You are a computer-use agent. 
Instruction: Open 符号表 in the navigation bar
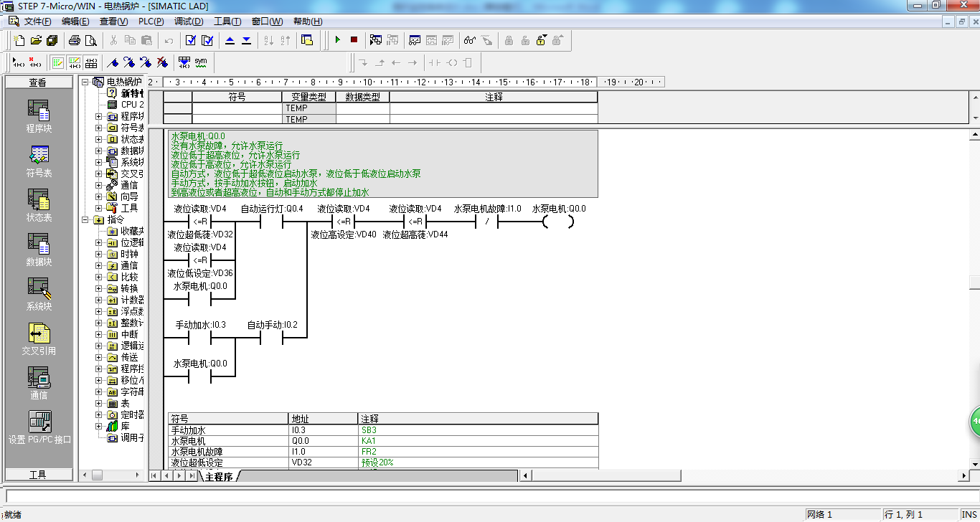[39, 161]
